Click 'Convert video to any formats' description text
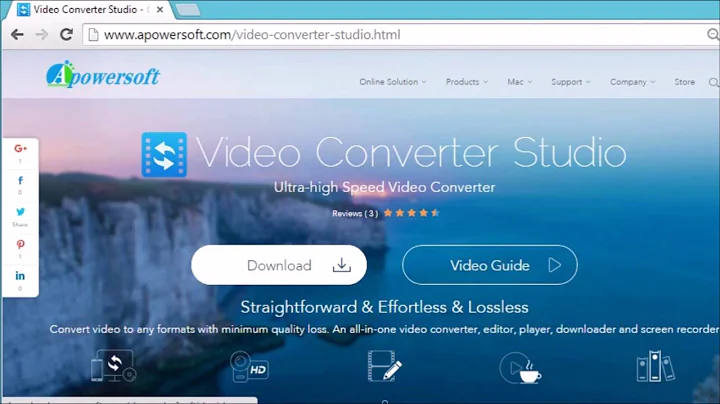Screen dimensions: 720x404 point(384,329)
